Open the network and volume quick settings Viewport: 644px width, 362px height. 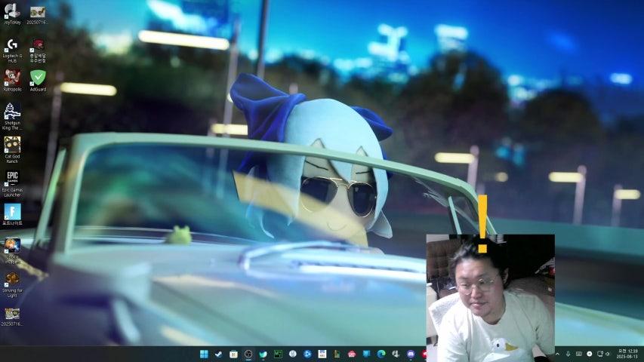[x=603, y=354]
